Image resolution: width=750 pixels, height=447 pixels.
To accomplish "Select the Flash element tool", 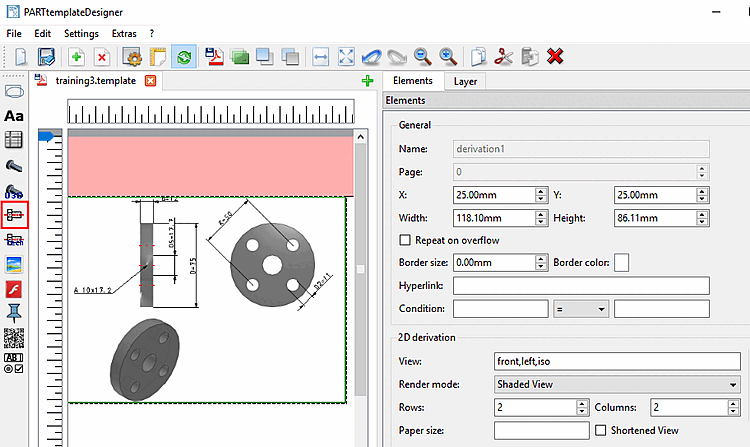I will [x=14, y=290].
